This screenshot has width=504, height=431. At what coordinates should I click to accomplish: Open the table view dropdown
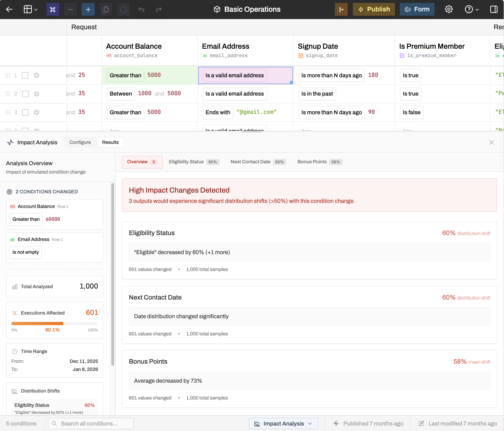pos(31,10)
